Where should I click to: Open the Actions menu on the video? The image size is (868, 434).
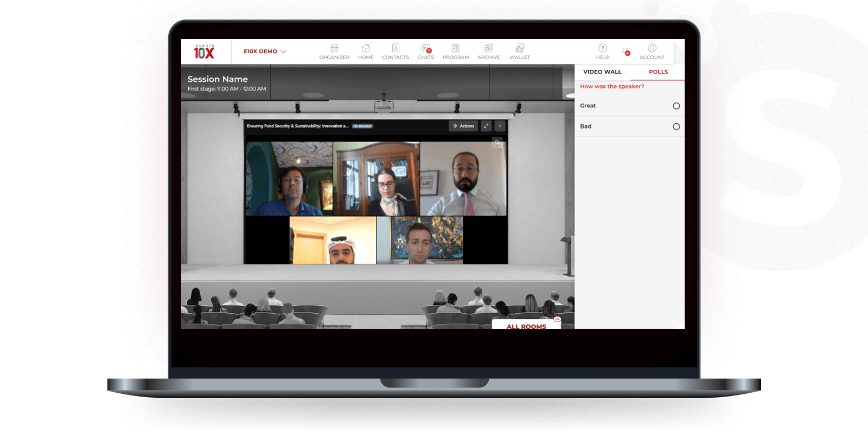point(463,126)
